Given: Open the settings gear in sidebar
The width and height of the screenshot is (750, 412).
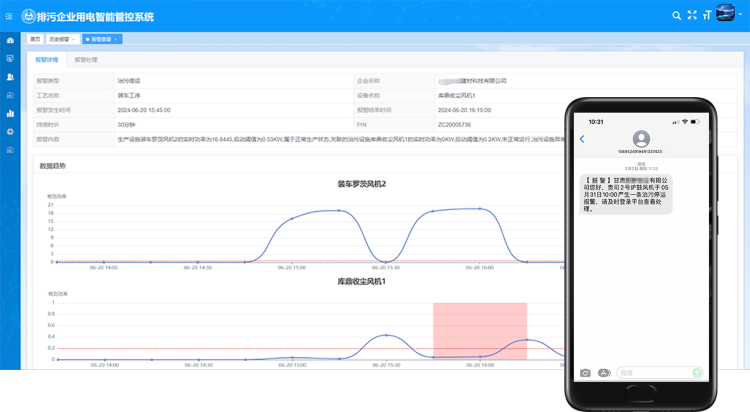Looking at the screenshot, I should 10,131.
